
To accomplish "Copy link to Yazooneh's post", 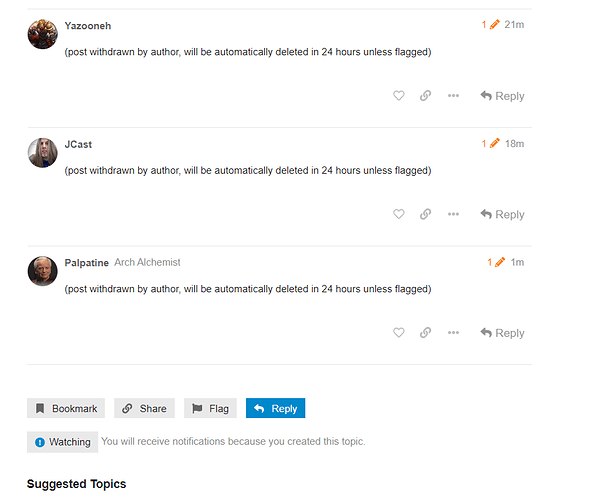I will point(426,95).
